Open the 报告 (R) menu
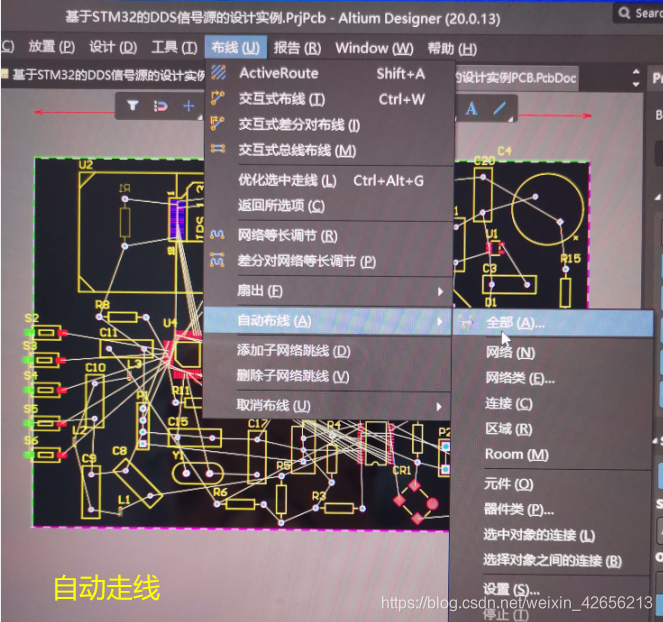Viewport: 663px width, 622px height. point(297,48)
